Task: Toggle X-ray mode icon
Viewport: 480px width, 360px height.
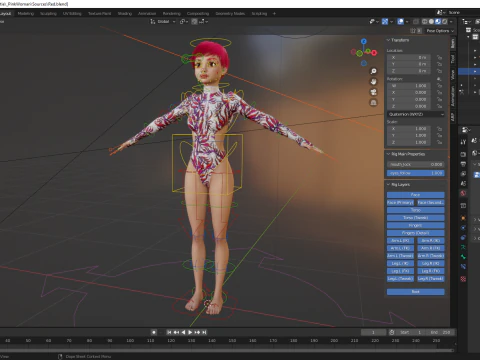Action: [416, 22]
